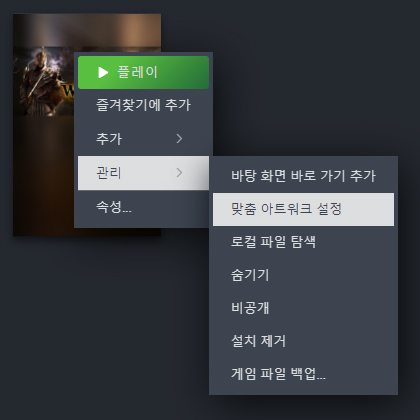Select 즐겨찾기에 추가 to favorite the game

pyautogui.click(x=143, y=105)
